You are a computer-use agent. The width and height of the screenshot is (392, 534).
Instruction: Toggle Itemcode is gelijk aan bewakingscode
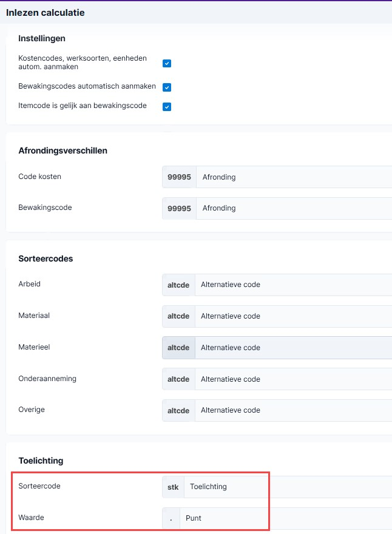(x=167, y=107)
